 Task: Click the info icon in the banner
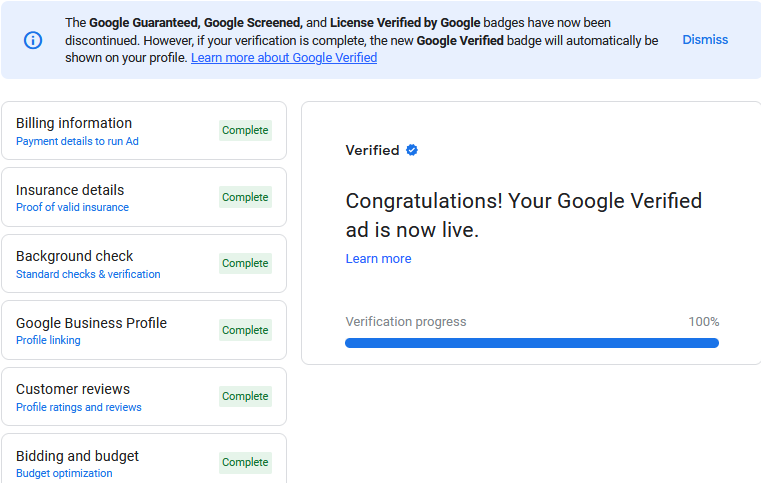tap(33, 40)
